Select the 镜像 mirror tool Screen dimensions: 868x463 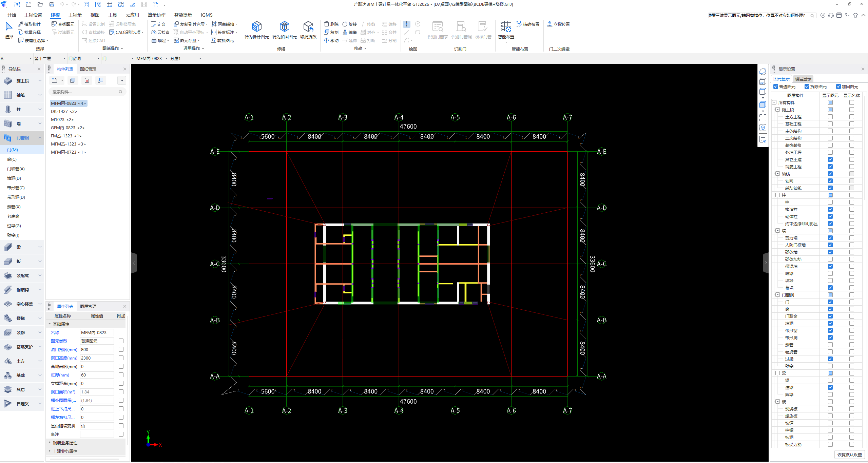pos(349,32)
